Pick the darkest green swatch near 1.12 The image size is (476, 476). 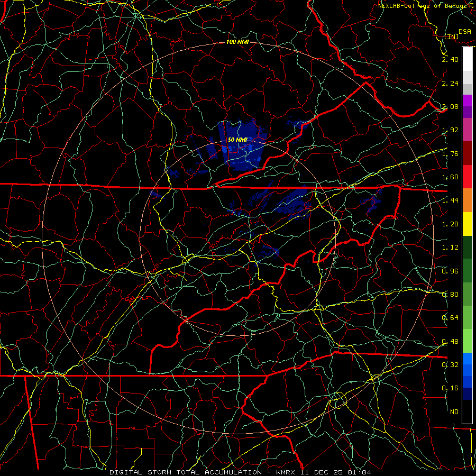point(467,247)
